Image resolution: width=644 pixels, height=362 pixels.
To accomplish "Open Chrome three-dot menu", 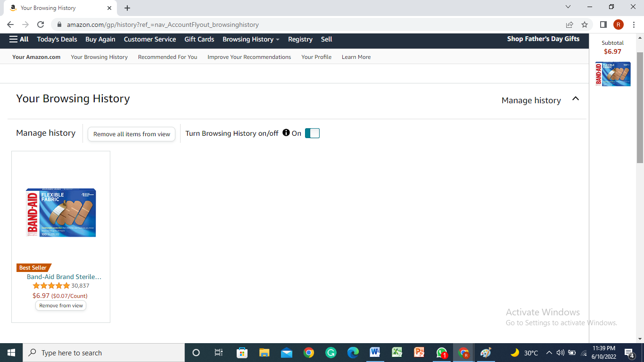I will tap(634, 25).
